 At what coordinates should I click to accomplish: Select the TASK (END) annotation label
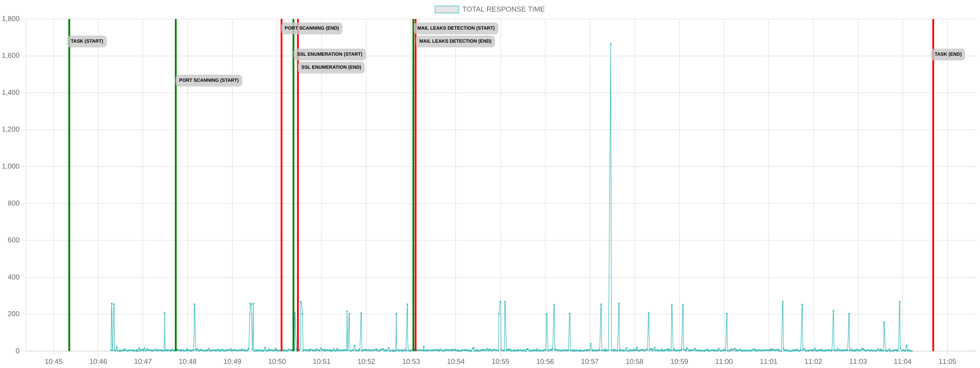click(948, 54)
